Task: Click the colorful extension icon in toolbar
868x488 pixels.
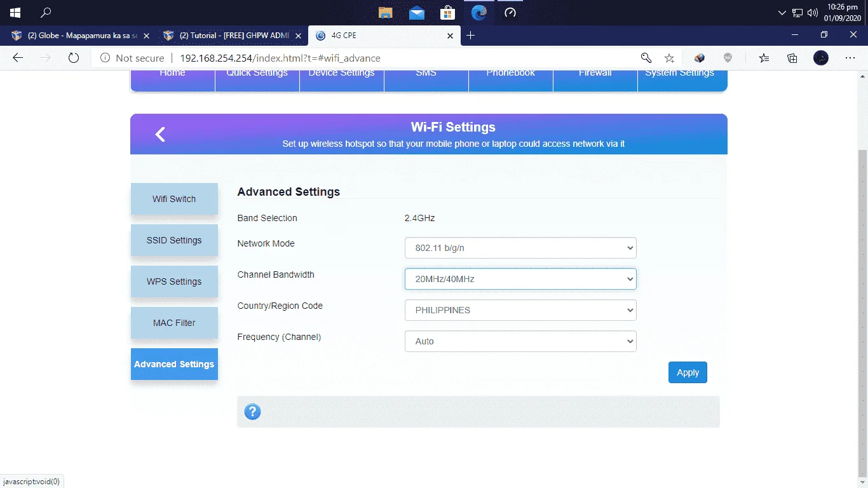Action: coord(700,58)
